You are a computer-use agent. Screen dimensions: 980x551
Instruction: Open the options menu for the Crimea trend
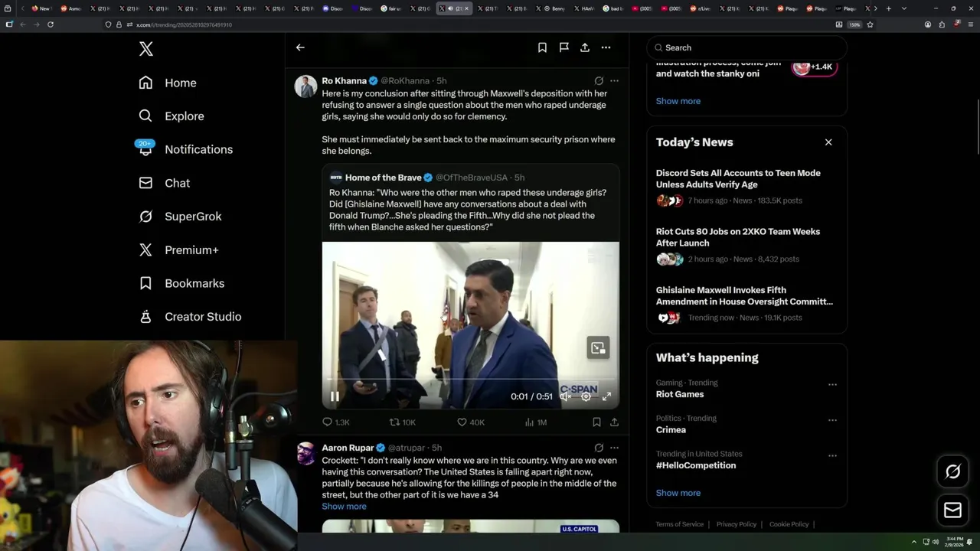pyautogui.click(x=832, y=420)
